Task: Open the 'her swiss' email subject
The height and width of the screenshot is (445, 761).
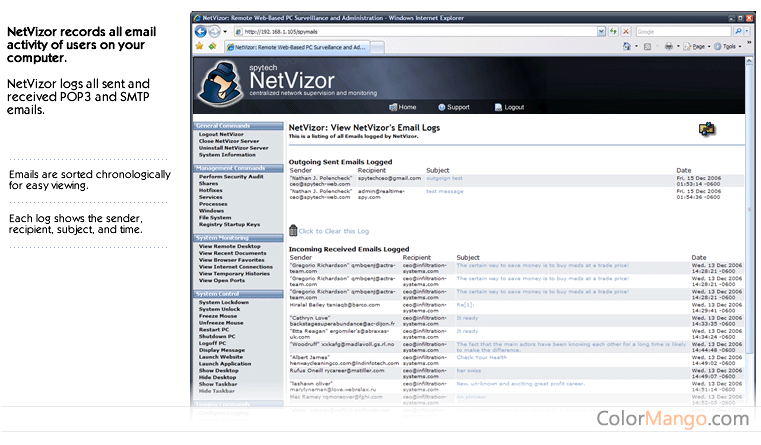Action: click(468, 371)
